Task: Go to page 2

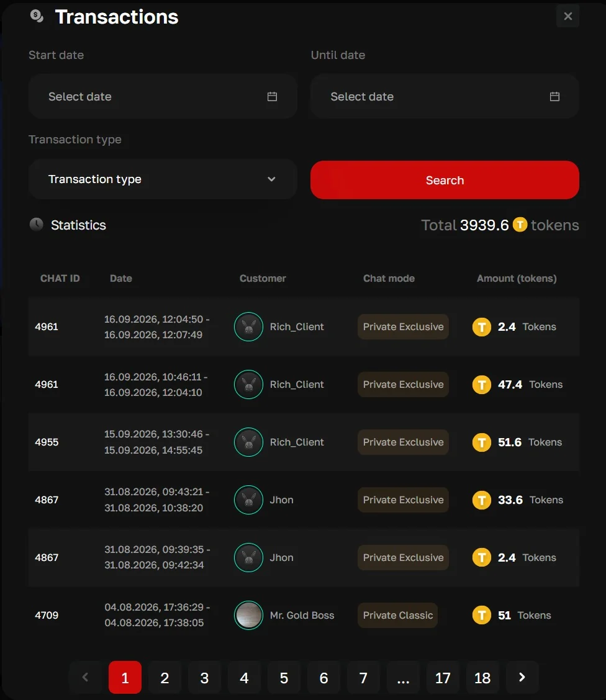Action: click(165, 677)
